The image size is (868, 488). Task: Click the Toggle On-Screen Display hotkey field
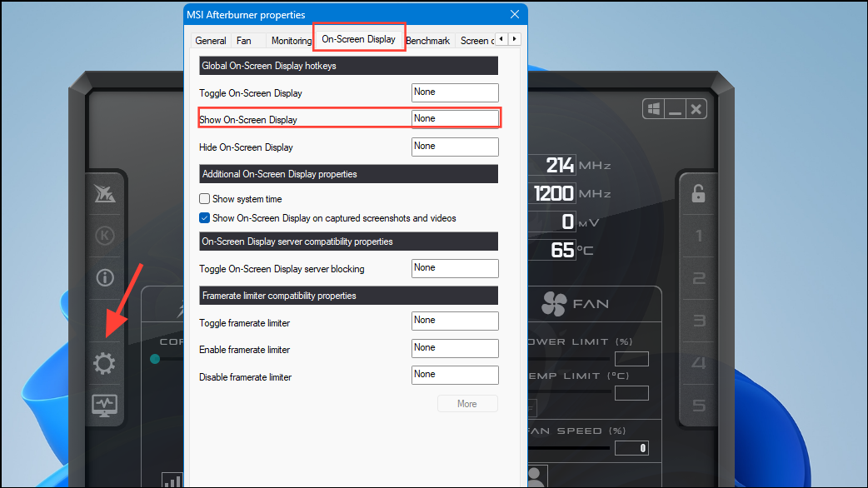pyautogui.click(x=455, y=92)
